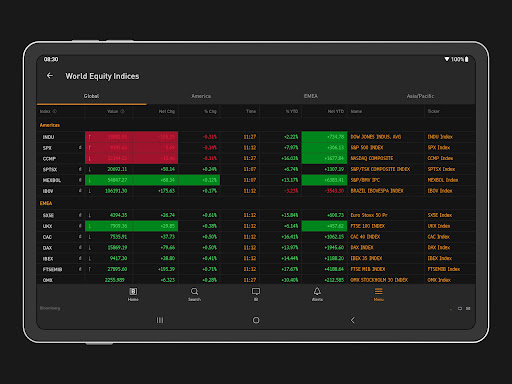Image resolution: width=512 pixels, height=384 pixels.
Task: Click the EMEA section heading
Action: 46,203
